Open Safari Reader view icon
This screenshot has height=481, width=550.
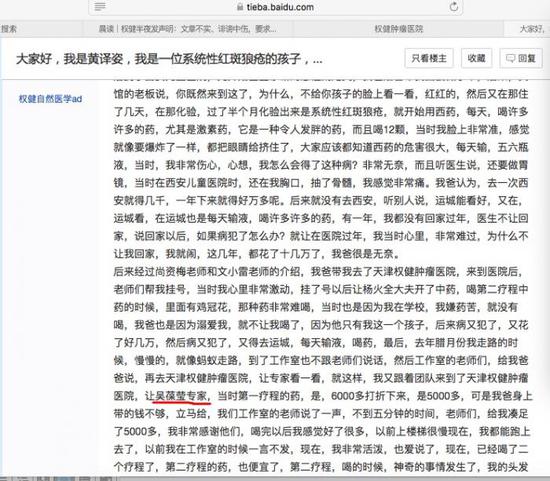[x=100, y=7]
